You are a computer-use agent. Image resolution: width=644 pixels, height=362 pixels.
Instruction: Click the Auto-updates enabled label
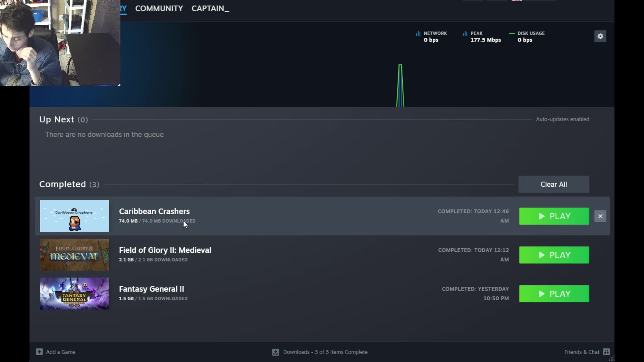point(562,119)
